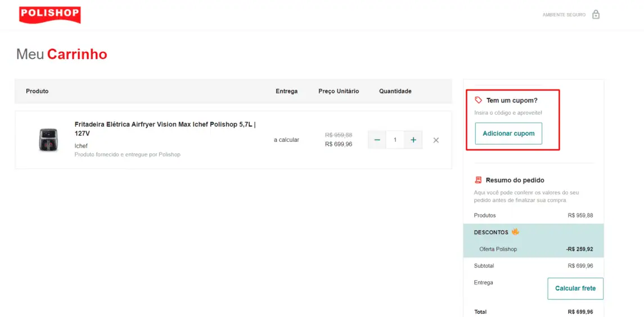Click the coupon tag icon
Viewport: 644px width, 317px height.
478,100
